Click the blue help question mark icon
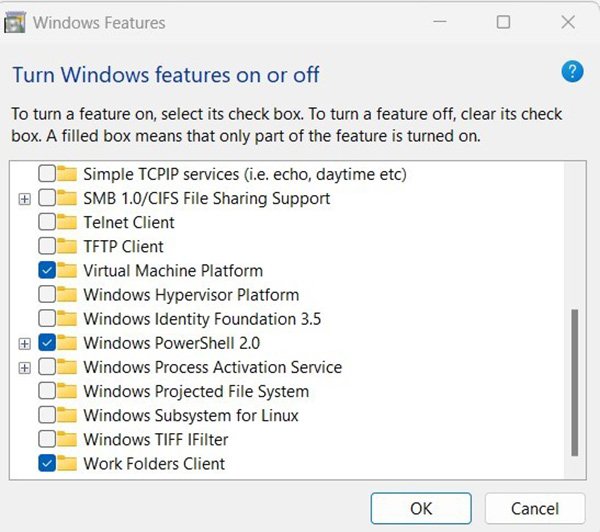 [572, 71]
